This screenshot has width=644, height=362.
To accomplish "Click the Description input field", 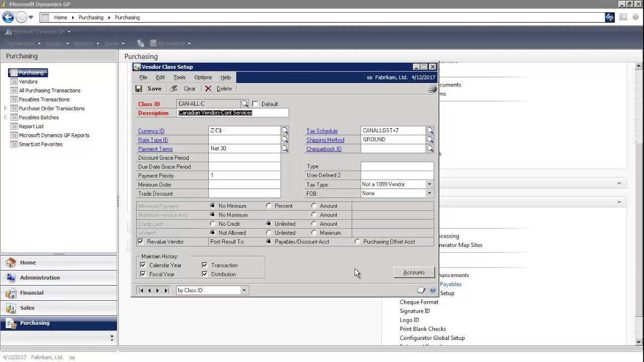I will (x=233, y=113).
